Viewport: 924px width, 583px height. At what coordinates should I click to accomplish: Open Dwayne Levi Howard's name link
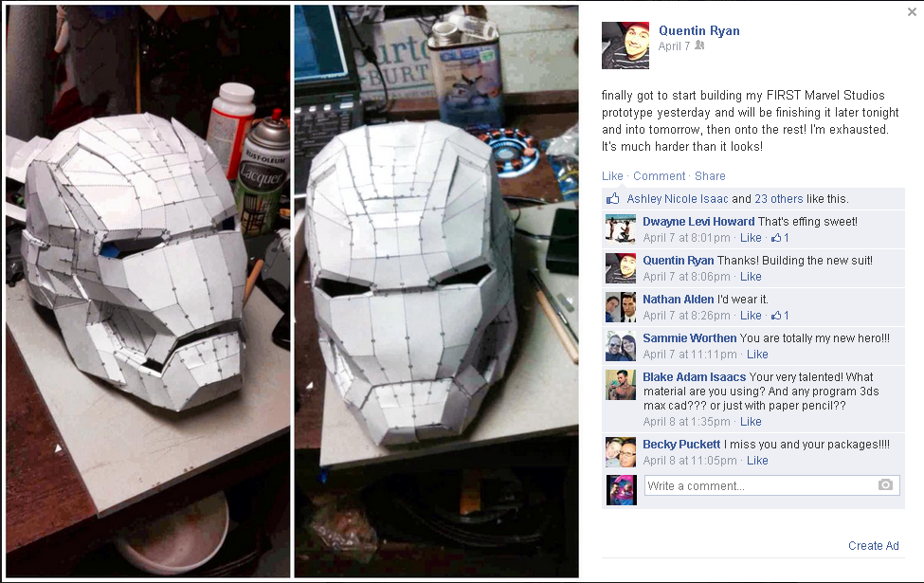click(x=698, y=221)
